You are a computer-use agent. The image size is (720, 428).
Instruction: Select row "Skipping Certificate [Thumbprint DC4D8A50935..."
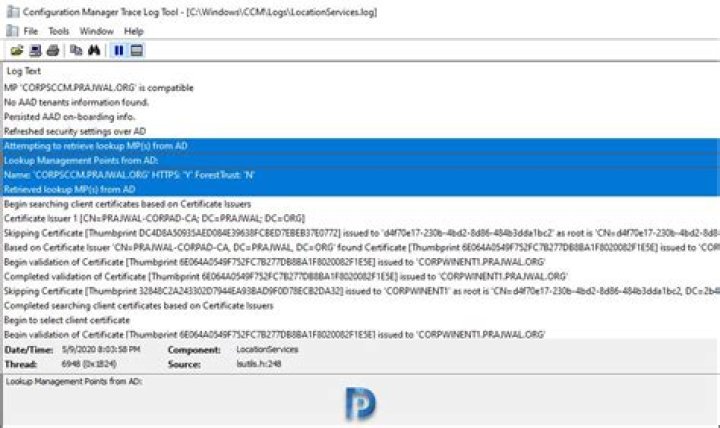click(360, 233)
